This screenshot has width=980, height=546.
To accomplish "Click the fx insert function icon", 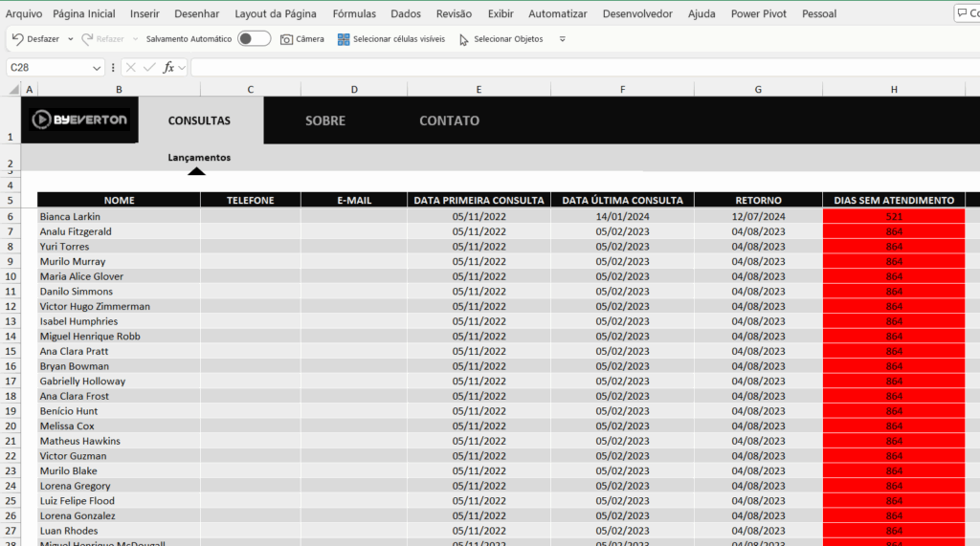I will coord(168,67).
